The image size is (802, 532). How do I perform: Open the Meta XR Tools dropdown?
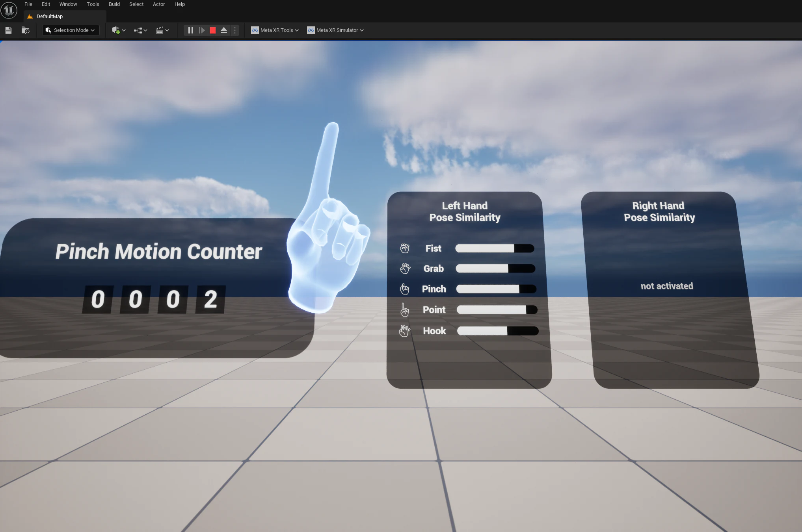pos(275,30)
